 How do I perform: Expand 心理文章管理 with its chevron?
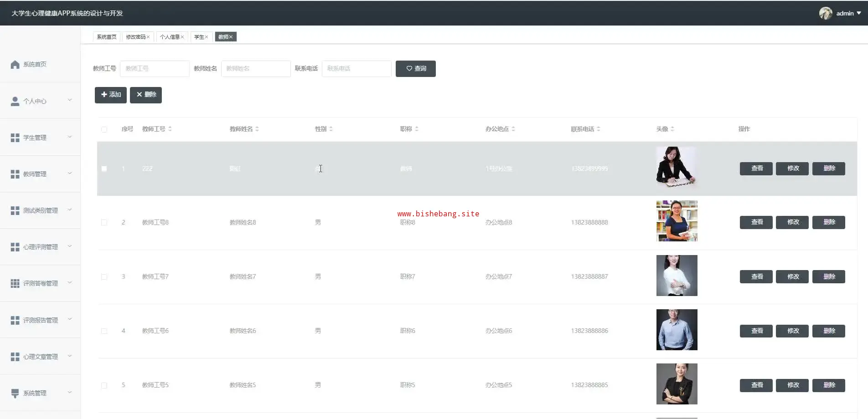70,356
